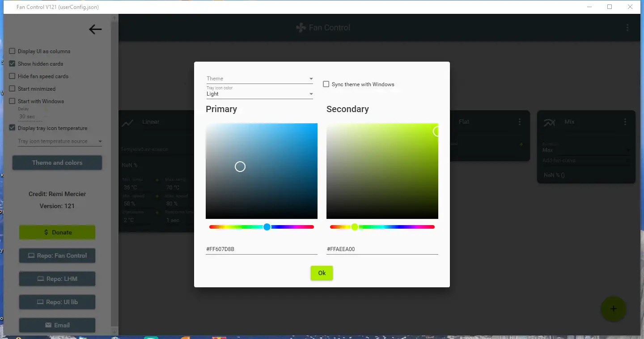Click the Theme and colors button
The image size is (644, 339).
point(57,163)
